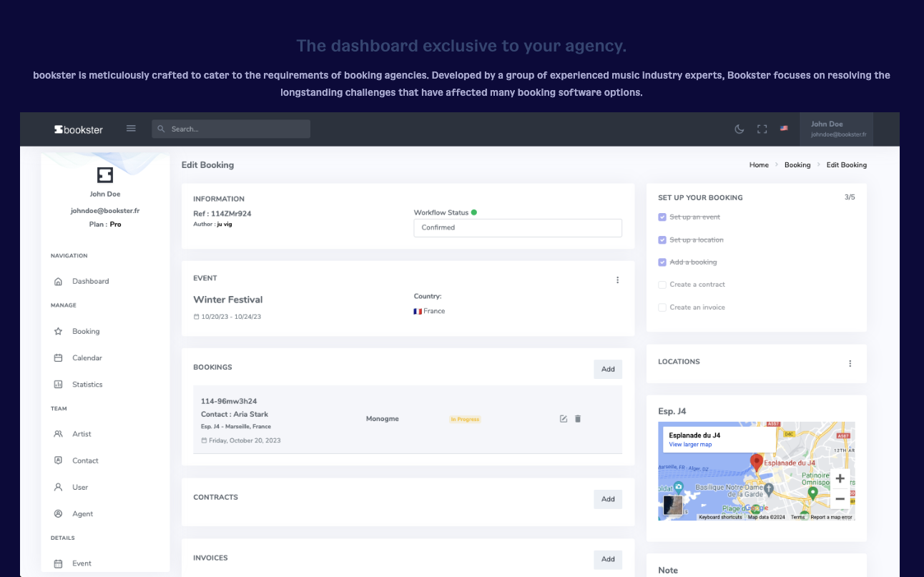Click the Artist people icon
The height and width of the screenshot is (577, 924).
pos(58,434)
